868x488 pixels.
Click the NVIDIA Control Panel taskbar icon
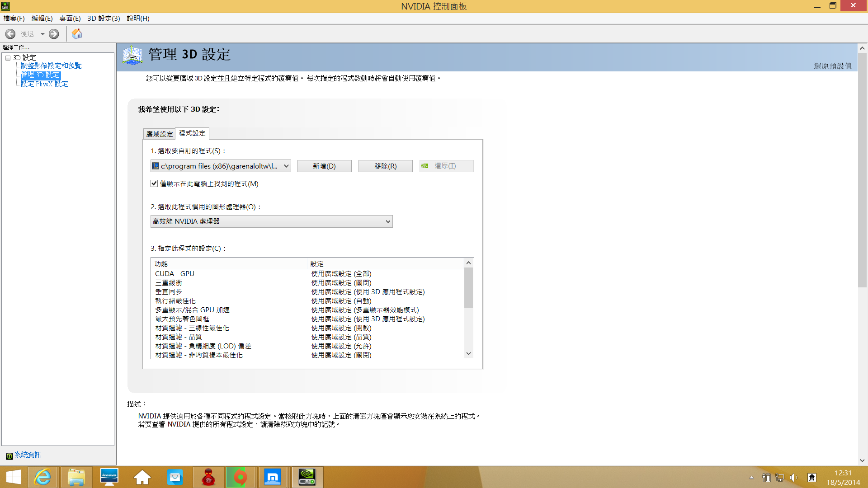pos(307,477)
